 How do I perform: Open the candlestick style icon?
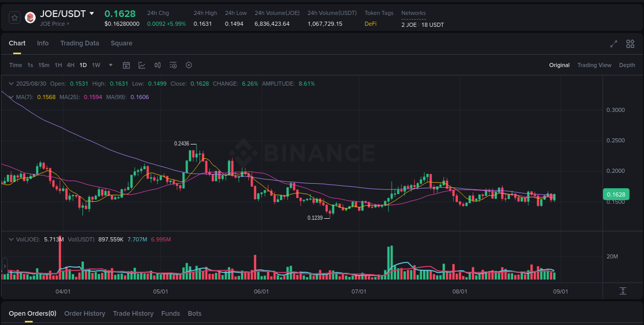tap(158, 65)
